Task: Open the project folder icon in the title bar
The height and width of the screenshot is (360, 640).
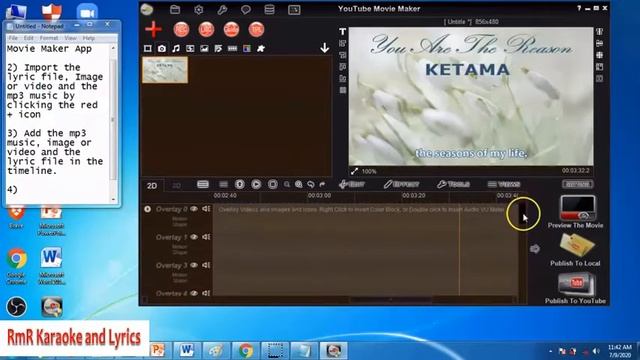Action: coord(175,9)
